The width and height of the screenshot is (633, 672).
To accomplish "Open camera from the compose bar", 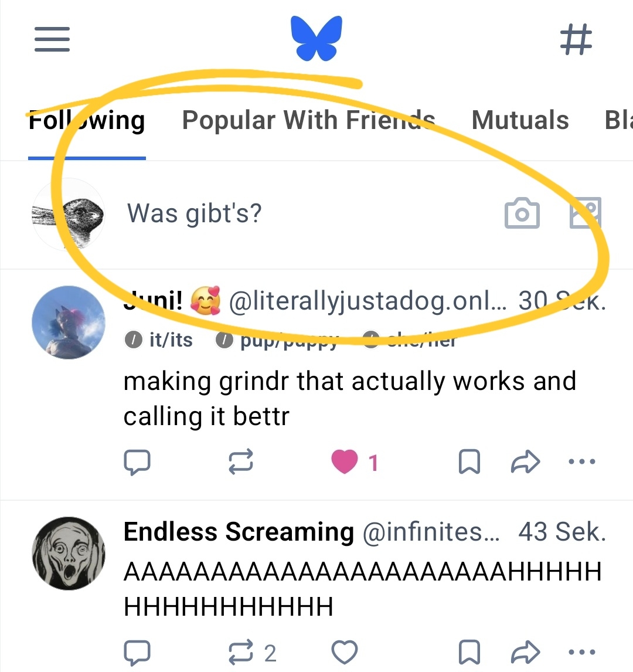I will (x=522, y=213).
